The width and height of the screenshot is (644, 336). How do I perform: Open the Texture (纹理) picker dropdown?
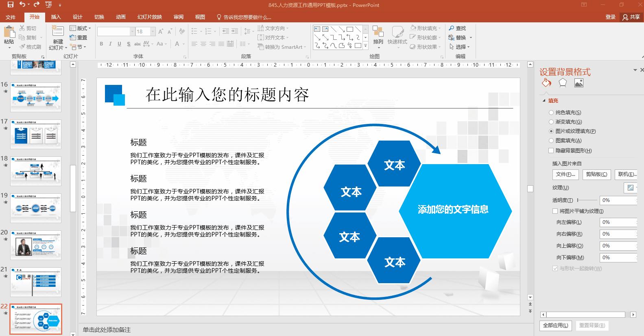click(x=631, y=188)
